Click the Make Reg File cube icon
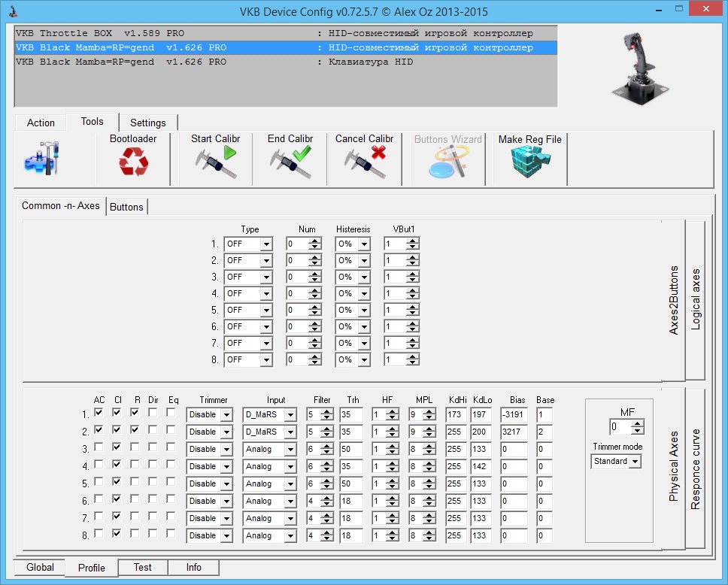728x585 pixels. 529,162
